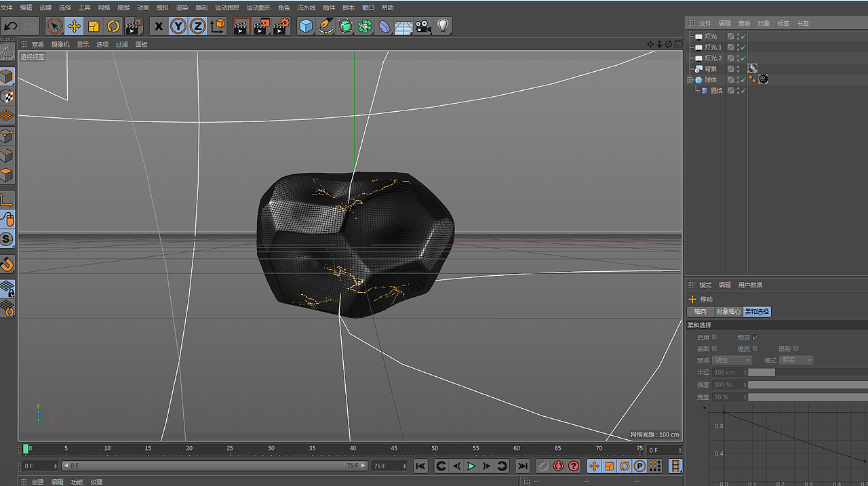
Task: Toggle green checkmark for 球体
Action: coord(743,80)
